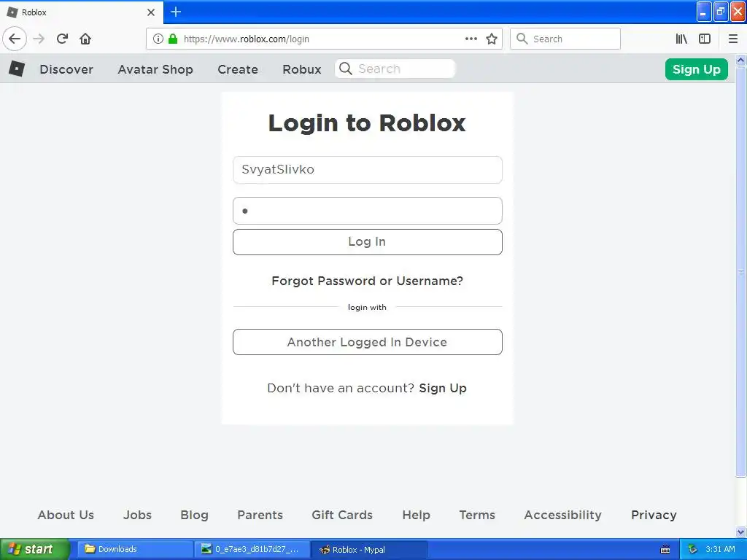Follow the Sign Up link below the form
Image resolution: width=747 pixels, height=560 pixels.
point(443,388)
